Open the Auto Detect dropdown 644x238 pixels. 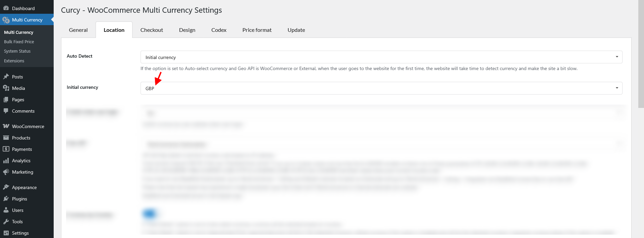(381, 57)
